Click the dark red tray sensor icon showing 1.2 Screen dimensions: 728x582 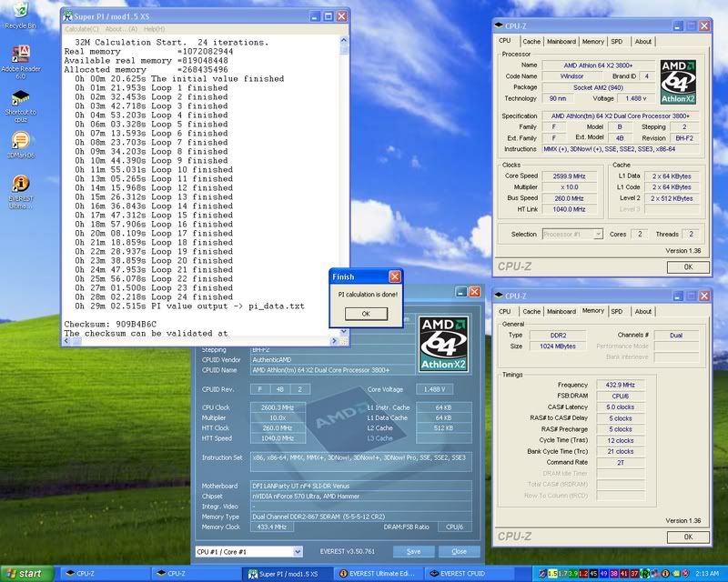[x=583, y=574]
